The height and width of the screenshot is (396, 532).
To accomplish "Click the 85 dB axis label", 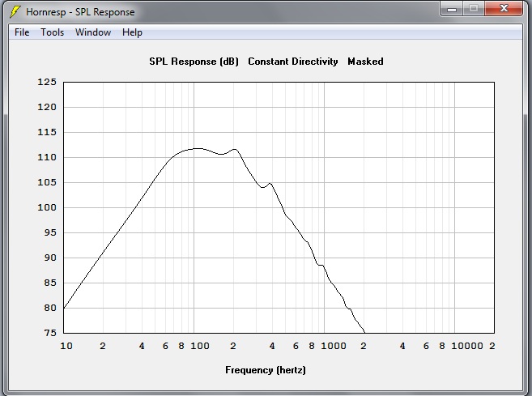I will pyautogui.click(x=50, y=283).
